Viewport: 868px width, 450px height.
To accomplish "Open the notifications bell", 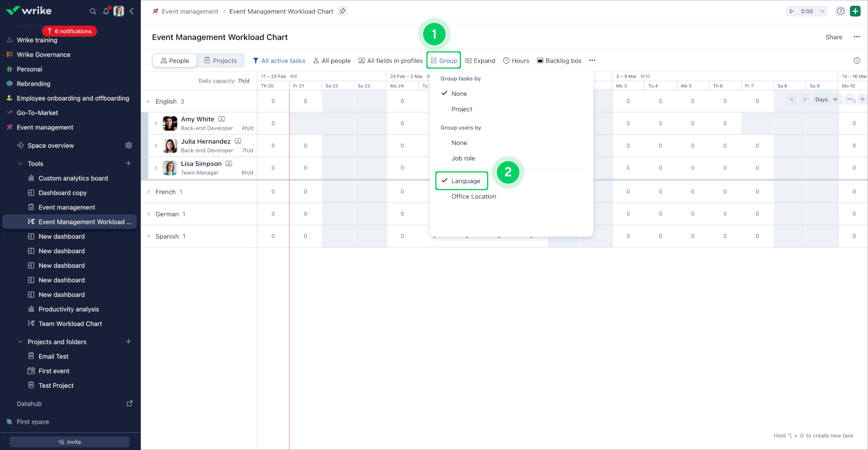I will coord(106,11).
